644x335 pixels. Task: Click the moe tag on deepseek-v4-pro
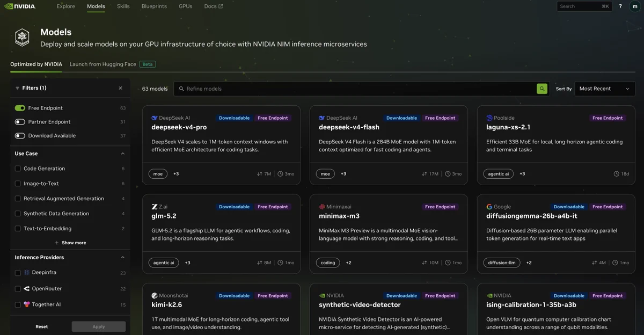point(158,174)
